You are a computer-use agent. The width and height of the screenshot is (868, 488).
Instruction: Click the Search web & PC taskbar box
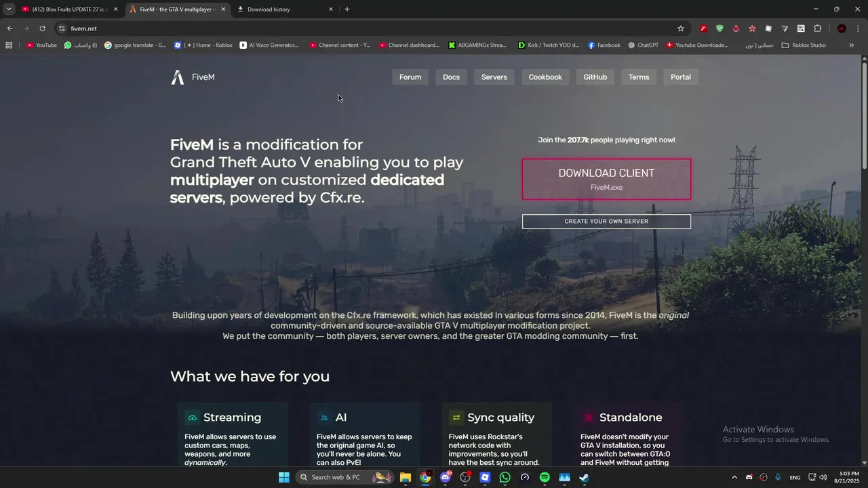(344, 477)
